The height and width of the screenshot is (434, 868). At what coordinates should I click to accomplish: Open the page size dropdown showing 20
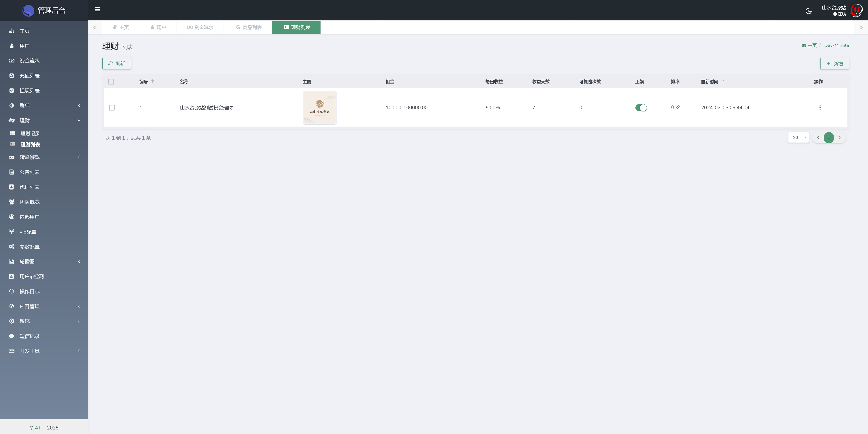[798, 138]
